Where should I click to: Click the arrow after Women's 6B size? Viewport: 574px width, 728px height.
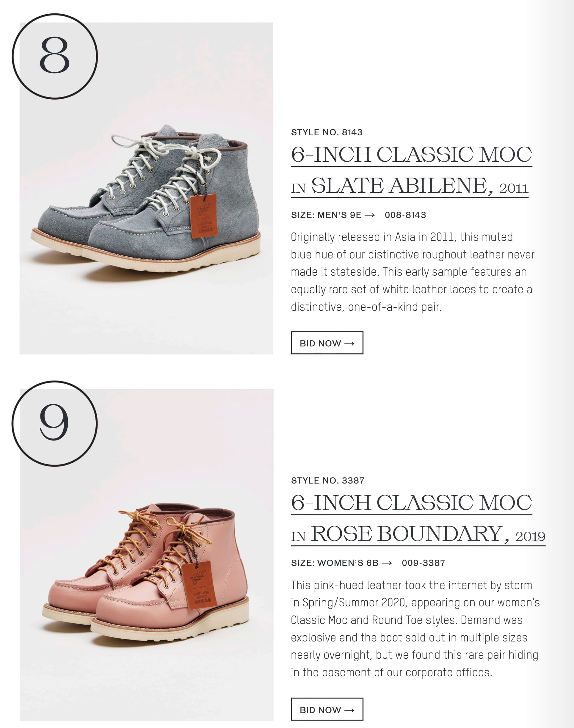click(387, 563)
